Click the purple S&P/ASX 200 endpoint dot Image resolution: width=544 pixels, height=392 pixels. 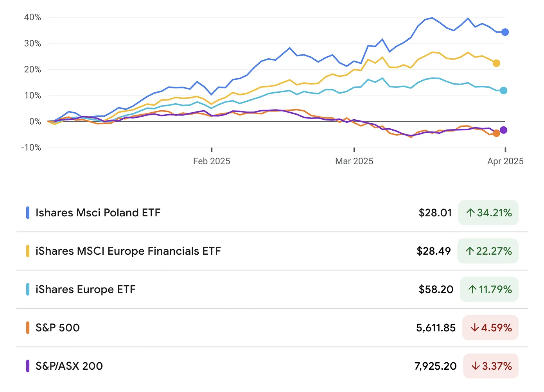pyautogui.click(x=504, y=130)
